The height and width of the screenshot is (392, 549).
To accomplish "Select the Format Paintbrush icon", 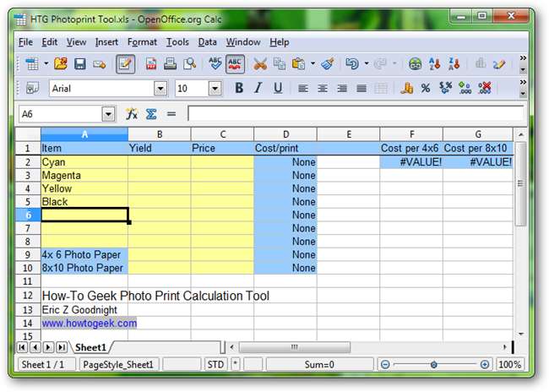I will pos(328,64).
